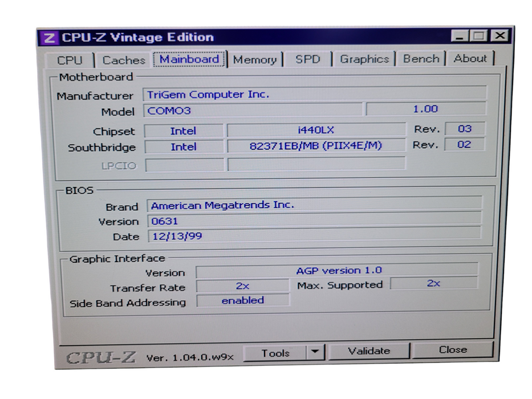Select the AGP version 1.0 field
The height and width of the screenshot is (399, 532).
(337, 271)
